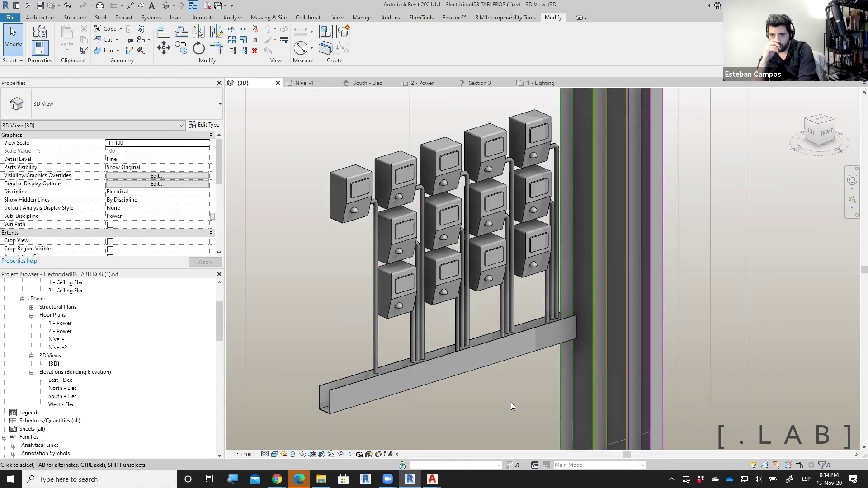The height and width of the screenshot is (488, 868).
Task: Click the View Scale input field
Action: point(157,143)
